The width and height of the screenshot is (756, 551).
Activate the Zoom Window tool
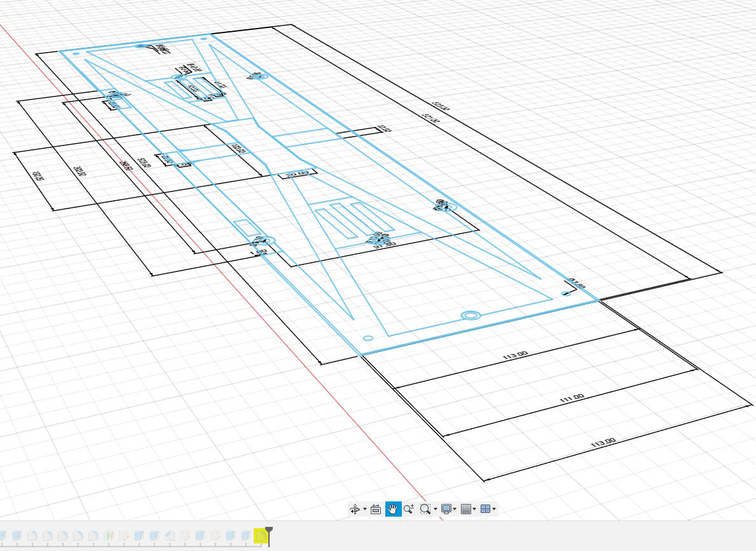[x=425, y=509]
